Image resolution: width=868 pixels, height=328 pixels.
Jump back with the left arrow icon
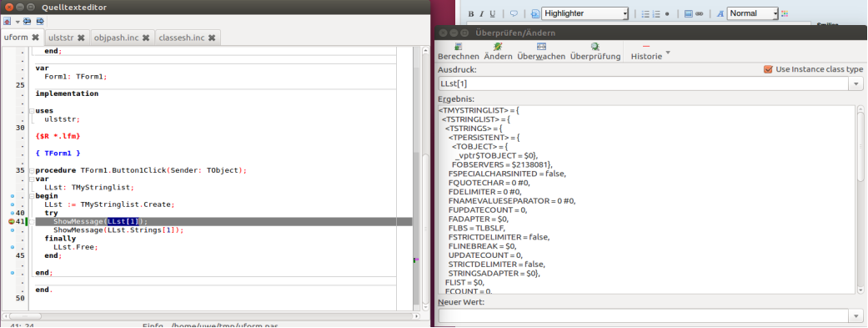click(27, 22)
